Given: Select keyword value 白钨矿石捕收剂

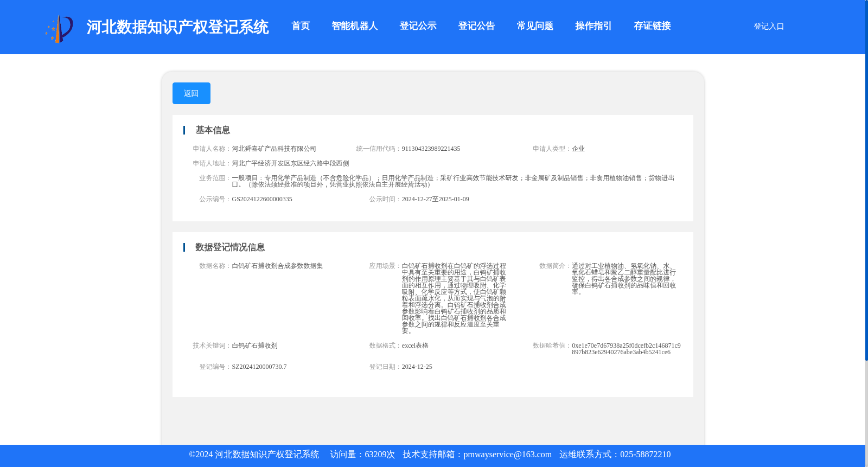Looking at the screenshot, I should click(254, 346).
